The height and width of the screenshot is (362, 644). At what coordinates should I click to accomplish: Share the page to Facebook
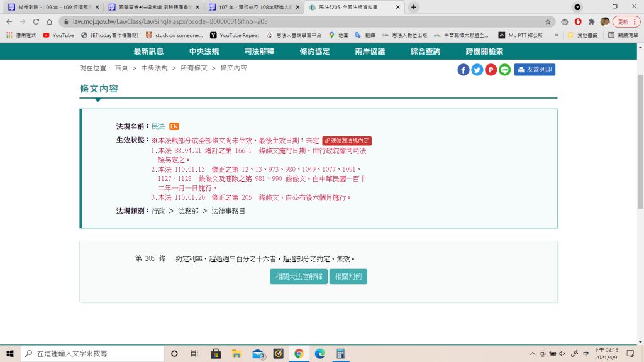tap(463, 70)
